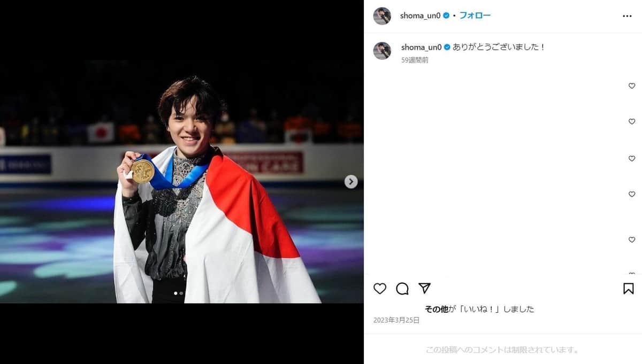Share the post via paper plane icon
Screen dimensions: 642x364
[x=424, y=288]
